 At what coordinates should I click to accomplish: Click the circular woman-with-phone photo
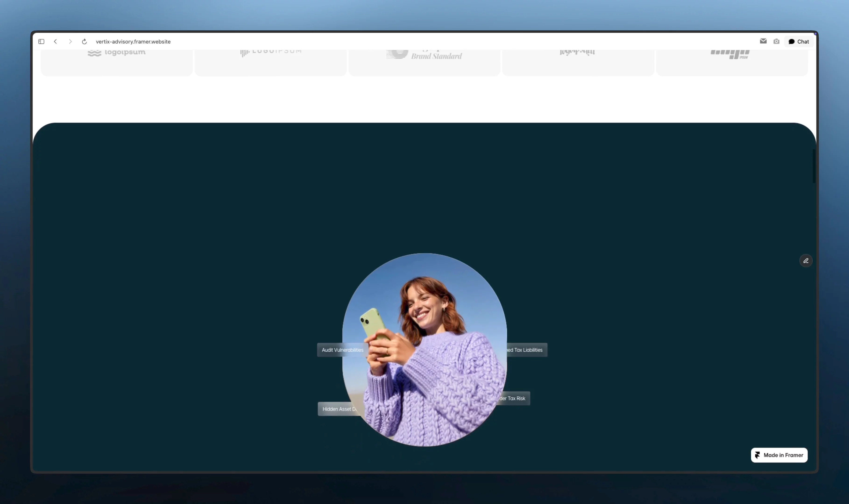tap(424, 350)
